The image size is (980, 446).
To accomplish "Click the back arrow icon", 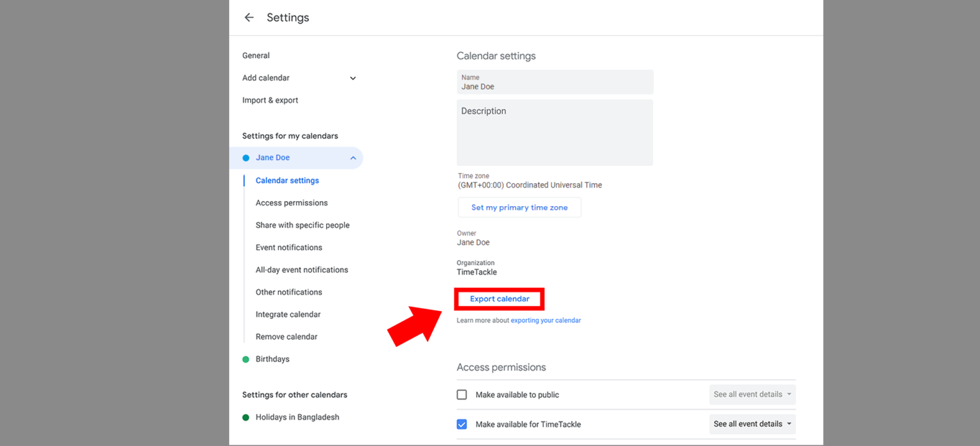I will click(x=249, y=17).
